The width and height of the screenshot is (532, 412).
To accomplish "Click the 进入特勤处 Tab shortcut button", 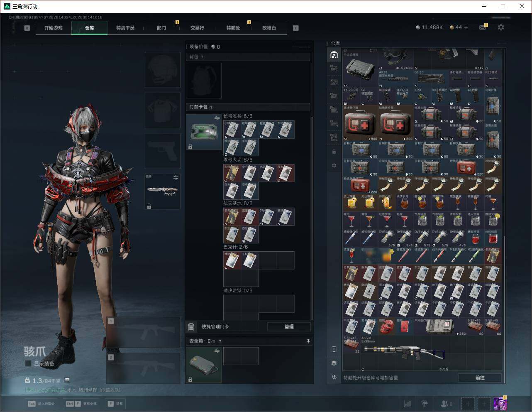I will (x=41, y=404).
